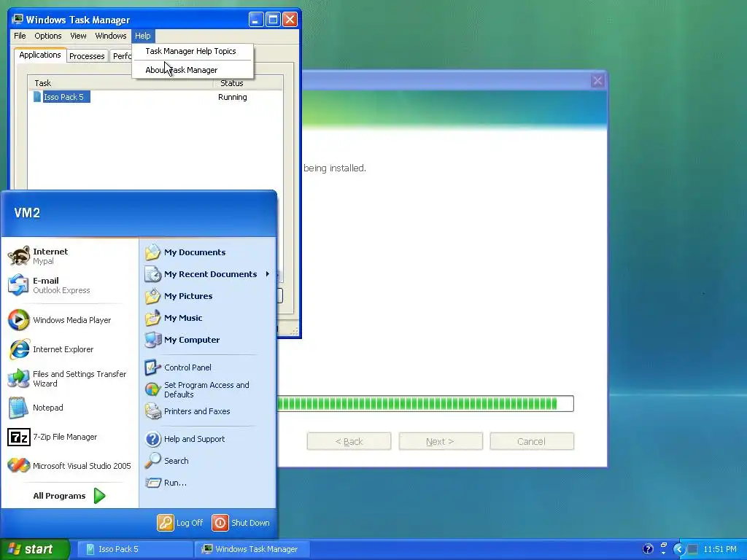The image size is (747, 560).
Task: Switch to the Processes tab
Action: point(87,56)
